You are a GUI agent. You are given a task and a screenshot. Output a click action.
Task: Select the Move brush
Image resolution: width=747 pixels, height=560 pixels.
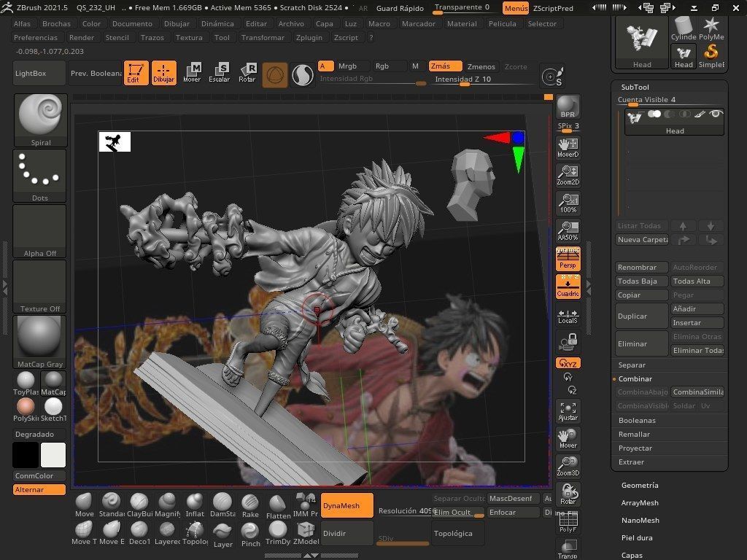click(85, 505)
